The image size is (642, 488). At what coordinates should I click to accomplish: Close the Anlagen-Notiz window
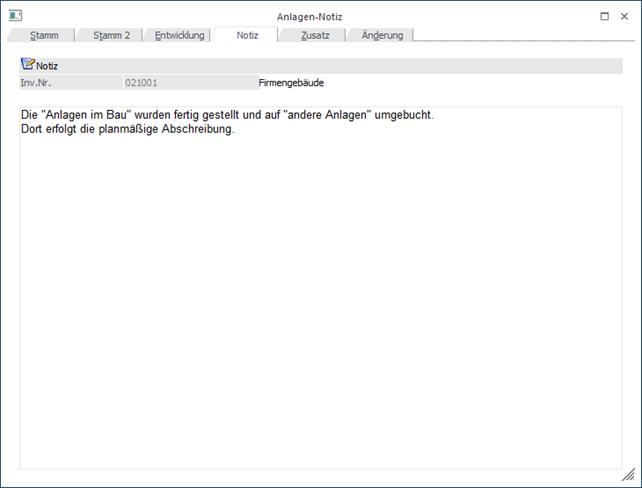pyautogui.click(x=625, y=16)
